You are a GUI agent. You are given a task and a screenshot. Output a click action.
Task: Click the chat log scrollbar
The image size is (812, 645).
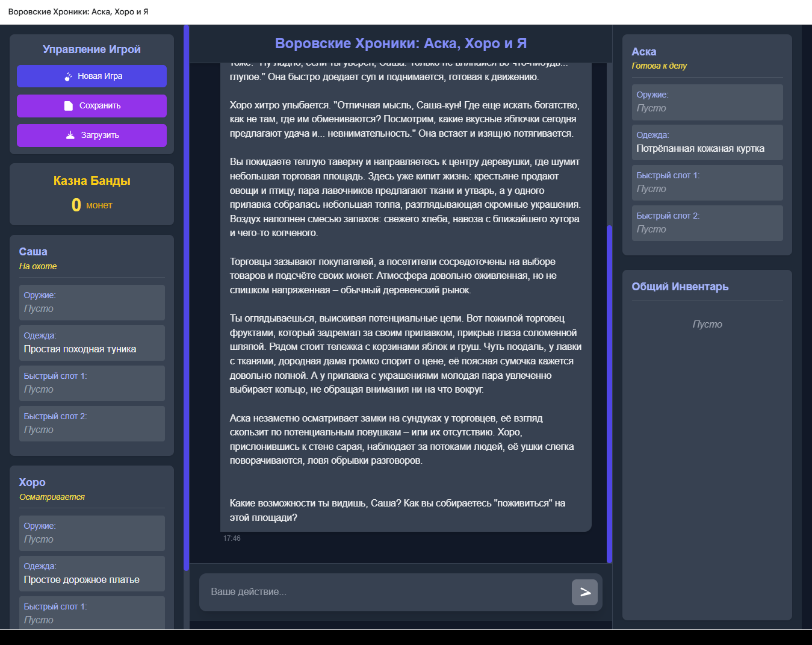(x=609, y=394)
